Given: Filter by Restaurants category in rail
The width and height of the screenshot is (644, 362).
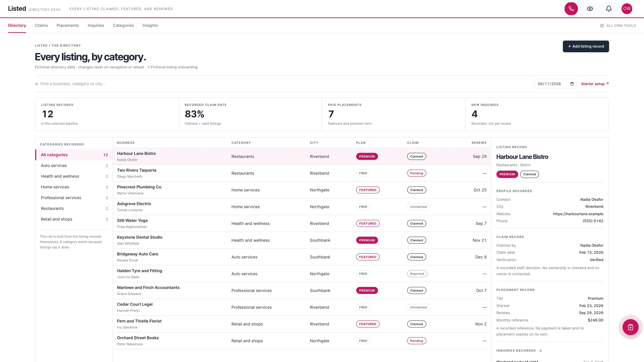Looking at the screenshot, I should click(x=74, y=209).
